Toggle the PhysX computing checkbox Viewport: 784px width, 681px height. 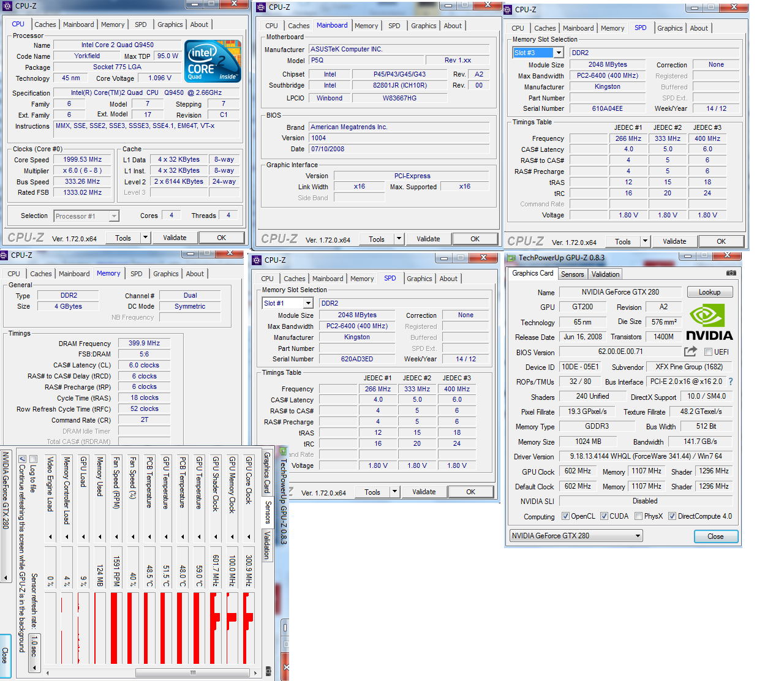639,516
